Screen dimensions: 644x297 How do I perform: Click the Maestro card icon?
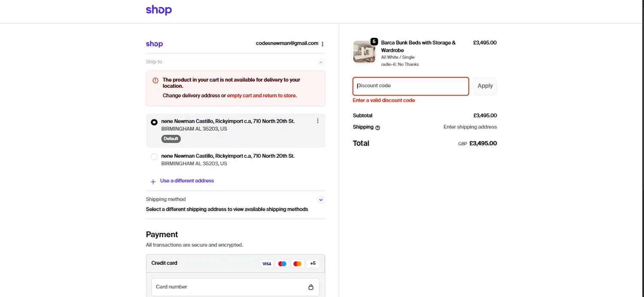pyautogui.click(x=282, y=263)
